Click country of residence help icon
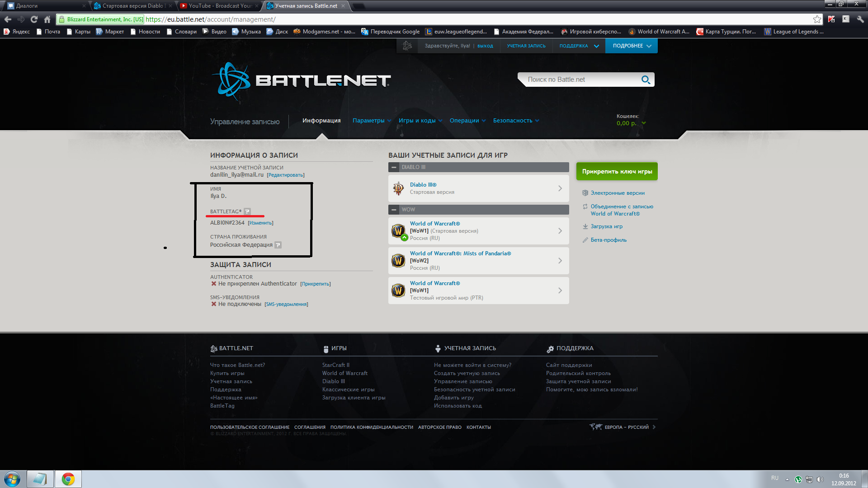 [x=278, y=245]
